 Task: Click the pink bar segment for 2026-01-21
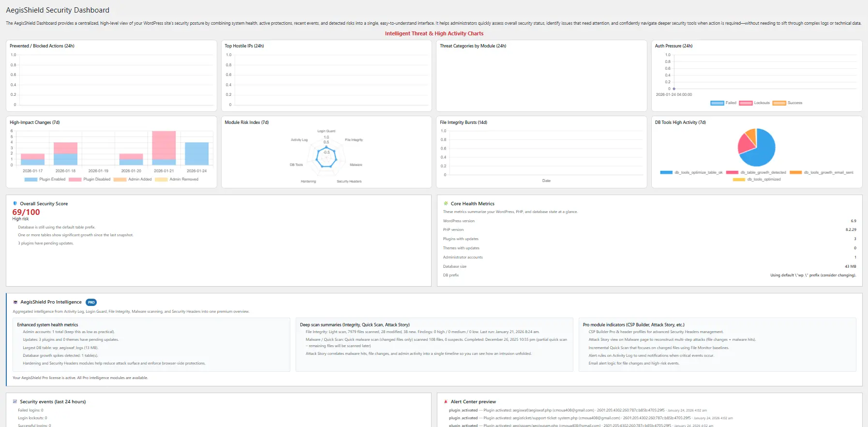point(164,145)
